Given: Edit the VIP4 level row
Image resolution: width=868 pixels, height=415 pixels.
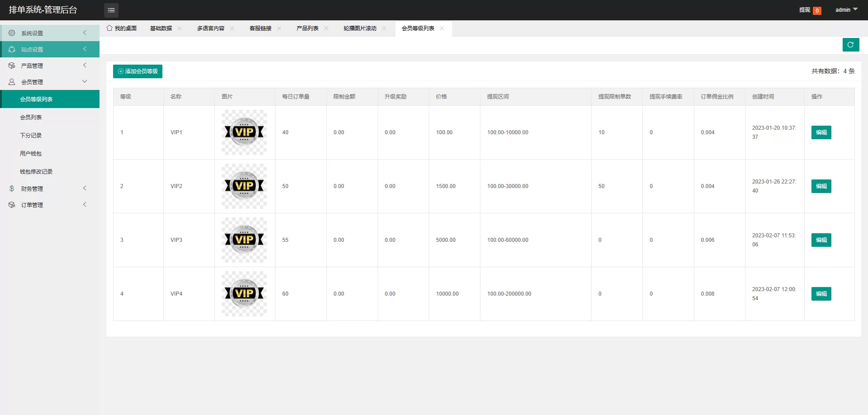Looking at the screenshot, I should point(821,294).
